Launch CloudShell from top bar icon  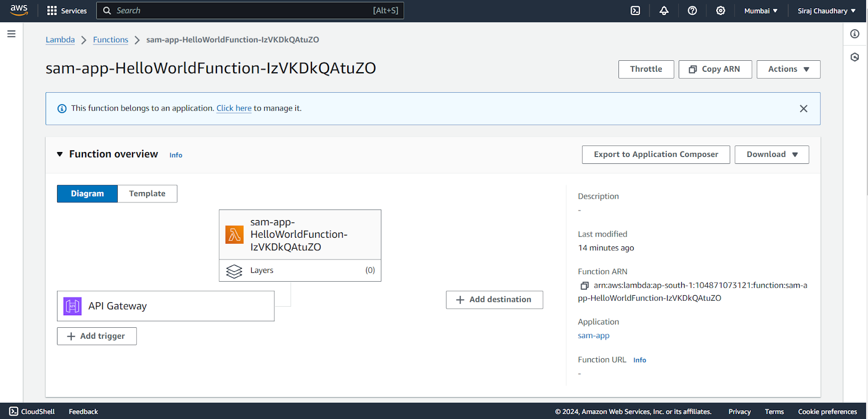(635, 11)
